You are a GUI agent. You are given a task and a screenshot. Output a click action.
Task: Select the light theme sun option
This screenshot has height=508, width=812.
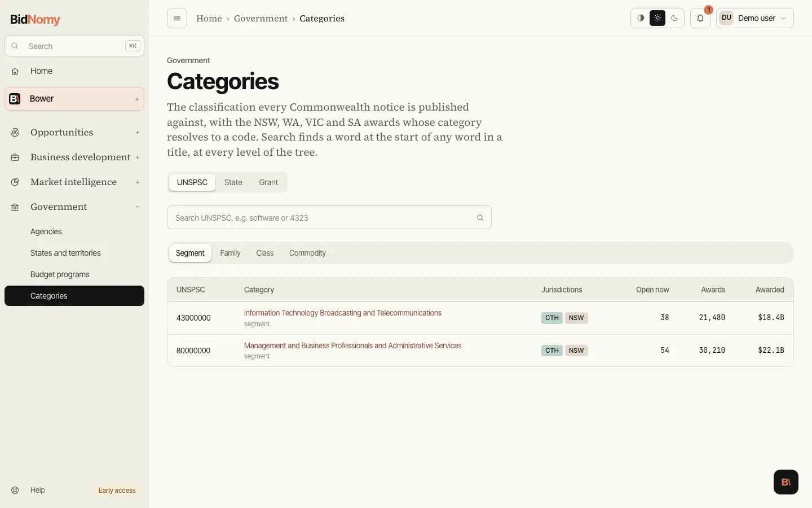pyautogui.click(x=657, y=18)
